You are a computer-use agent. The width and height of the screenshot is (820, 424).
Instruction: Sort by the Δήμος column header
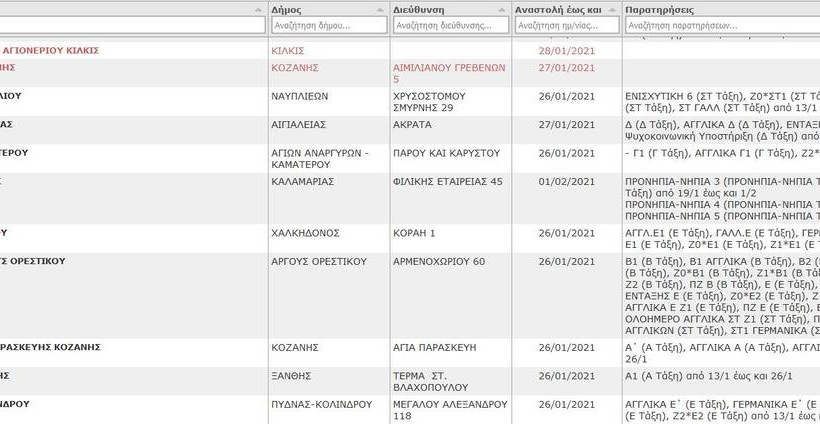click(287, 9)
